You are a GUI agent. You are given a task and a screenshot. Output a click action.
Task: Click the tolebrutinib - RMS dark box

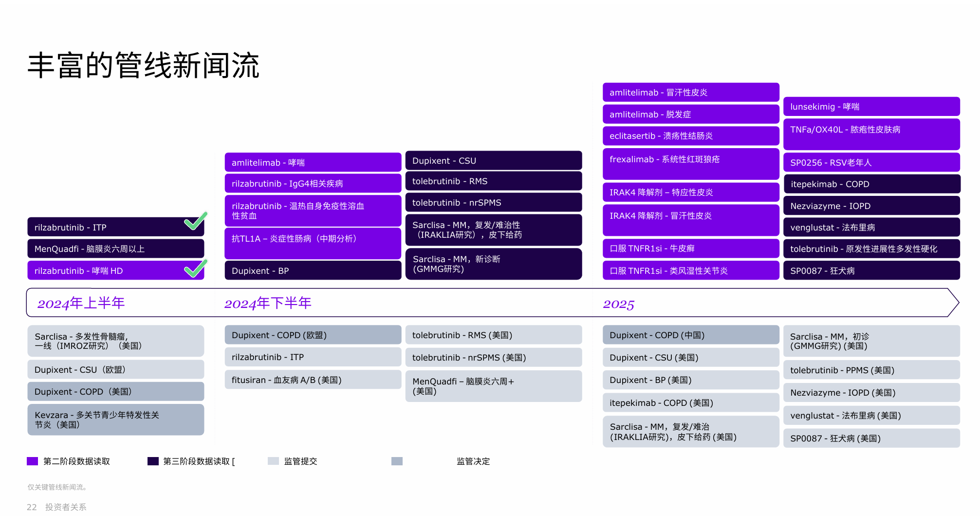click(494, 181)
